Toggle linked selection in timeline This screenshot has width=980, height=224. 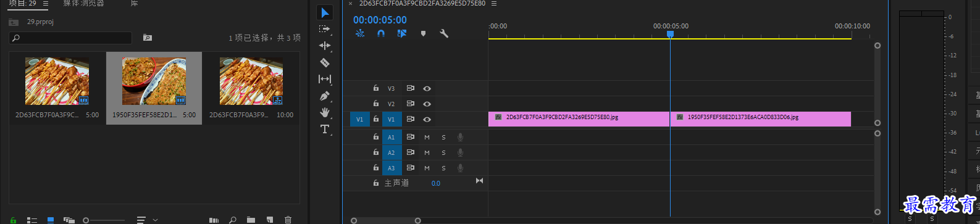tap(402, 33)
